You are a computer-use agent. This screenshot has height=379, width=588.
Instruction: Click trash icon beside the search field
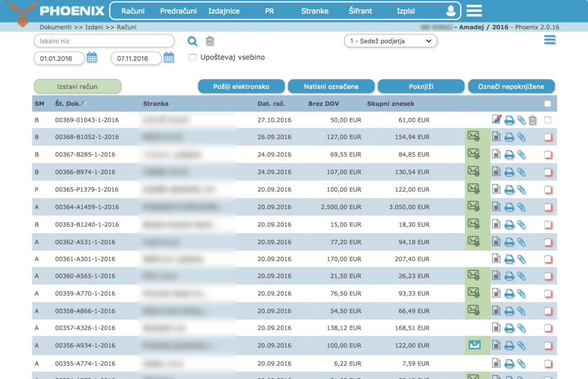(210, 41)
